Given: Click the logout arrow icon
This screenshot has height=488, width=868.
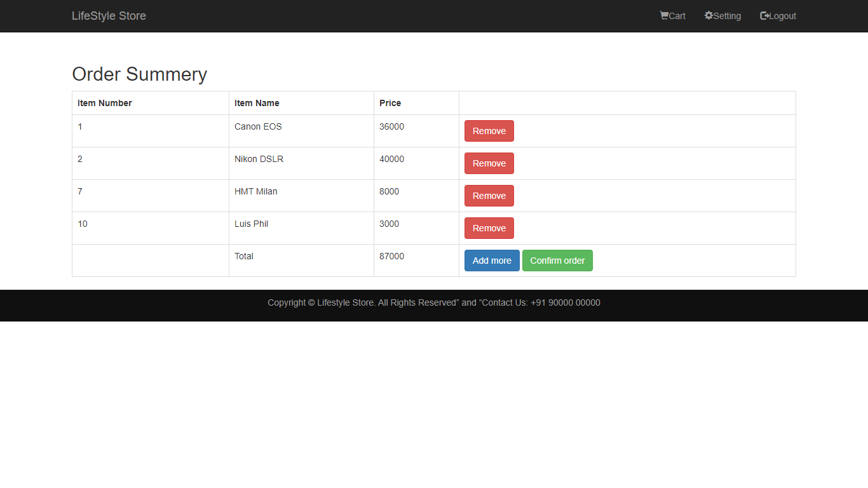Looking at the screenshot, I should [764, 16].
